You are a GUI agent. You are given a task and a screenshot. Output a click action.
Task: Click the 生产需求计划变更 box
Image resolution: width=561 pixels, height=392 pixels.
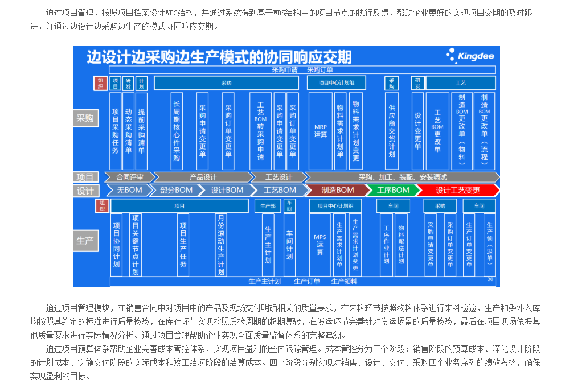[355, 245]
